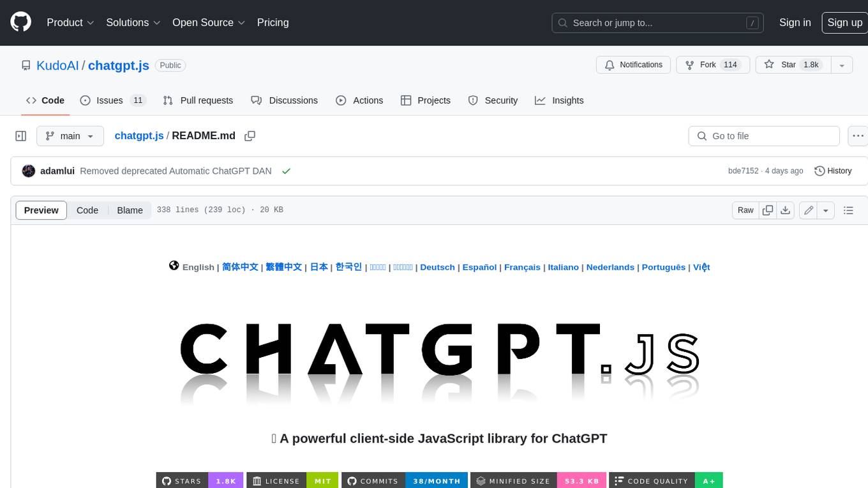Image resolution: width=868 pixels, height=488 pixels.
Task: Switch README to Português
Action: 663,267
